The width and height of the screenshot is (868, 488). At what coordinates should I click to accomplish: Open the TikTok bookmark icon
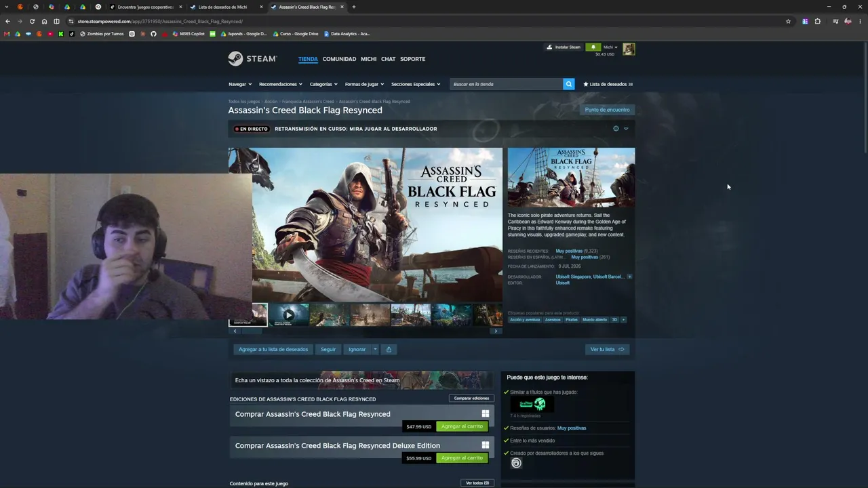coord(72,34)
